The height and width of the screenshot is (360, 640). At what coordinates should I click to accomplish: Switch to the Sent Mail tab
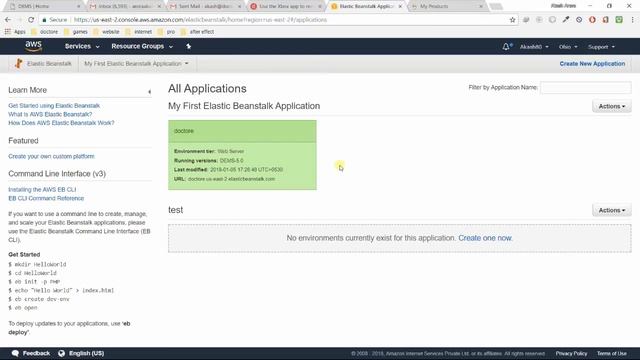pyautogui.click(x=205, y=7)
